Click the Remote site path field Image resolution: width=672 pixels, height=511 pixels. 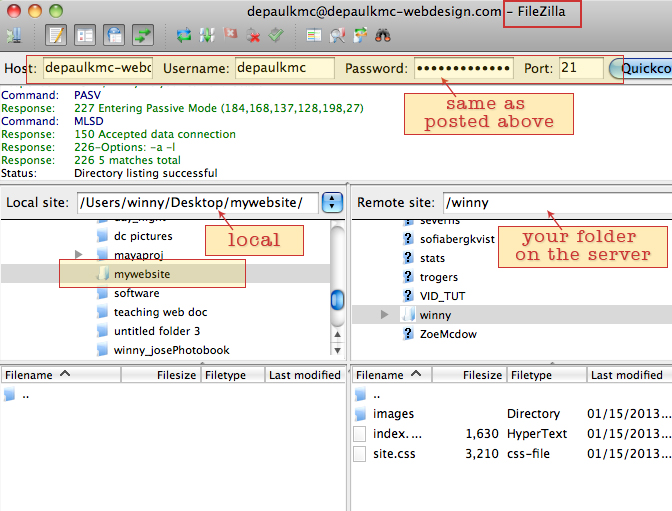[x=558, y=202]
